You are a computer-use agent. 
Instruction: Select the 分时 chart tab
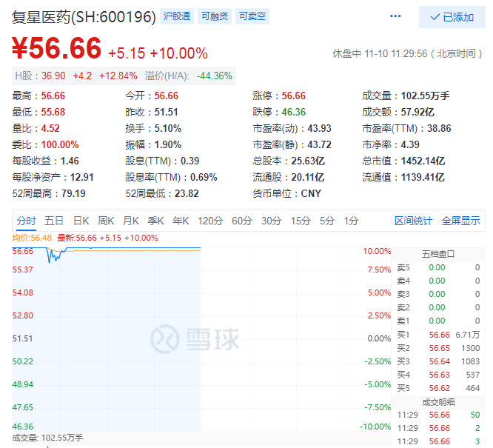click(26, 221)
